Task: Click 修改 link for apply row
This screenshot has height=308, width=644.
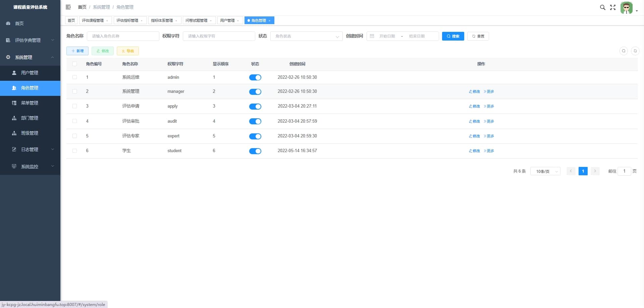Action: click(x=474, y=106)
